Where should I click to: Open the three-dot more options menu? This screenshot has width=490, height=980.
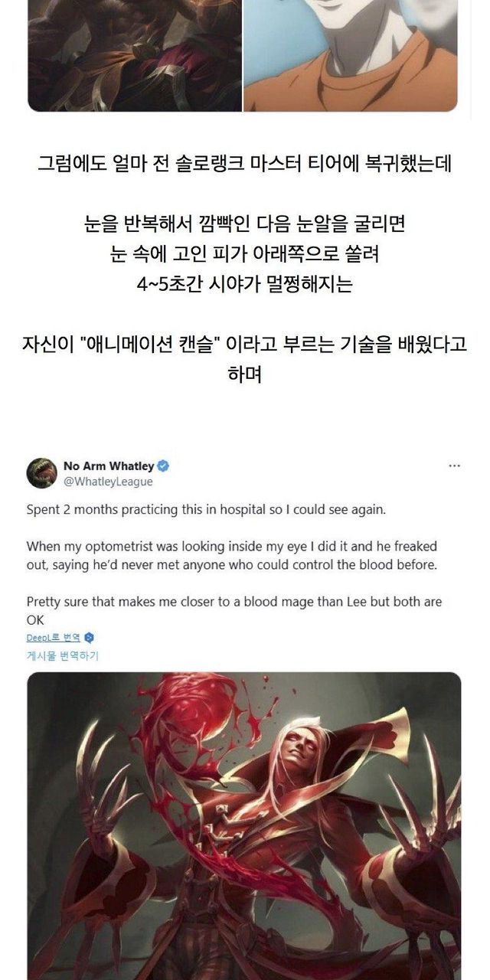(454, 465)
